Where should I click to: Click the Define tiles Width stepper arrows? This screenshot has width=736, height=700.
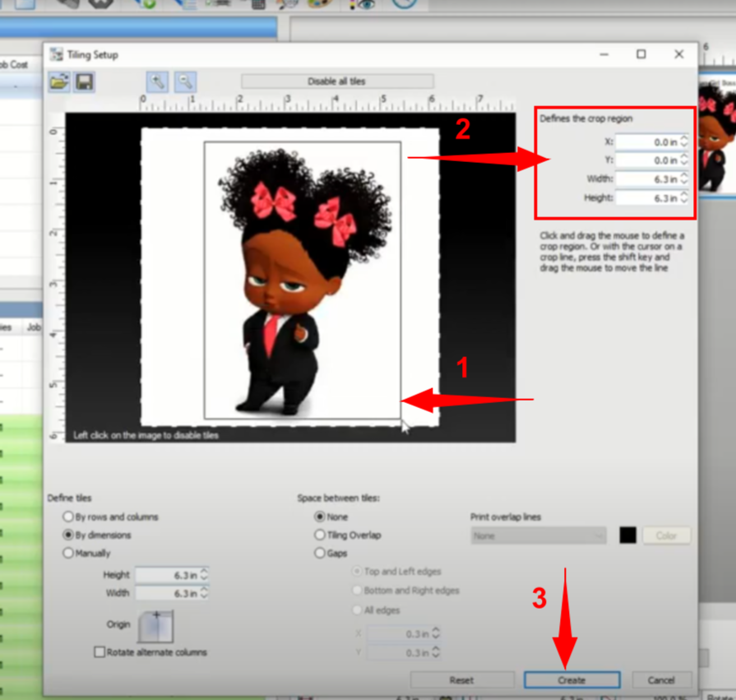(204, 593)
